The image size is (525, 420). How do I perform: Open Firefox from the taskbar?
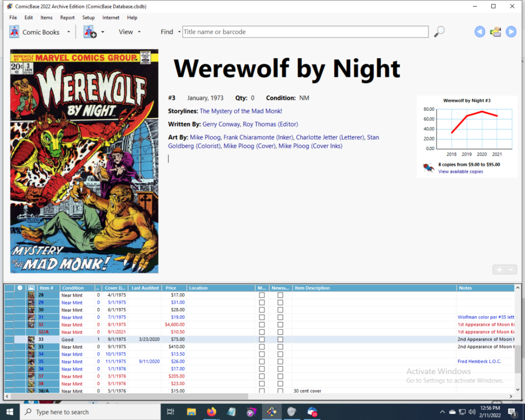click(x=211, y=412)
